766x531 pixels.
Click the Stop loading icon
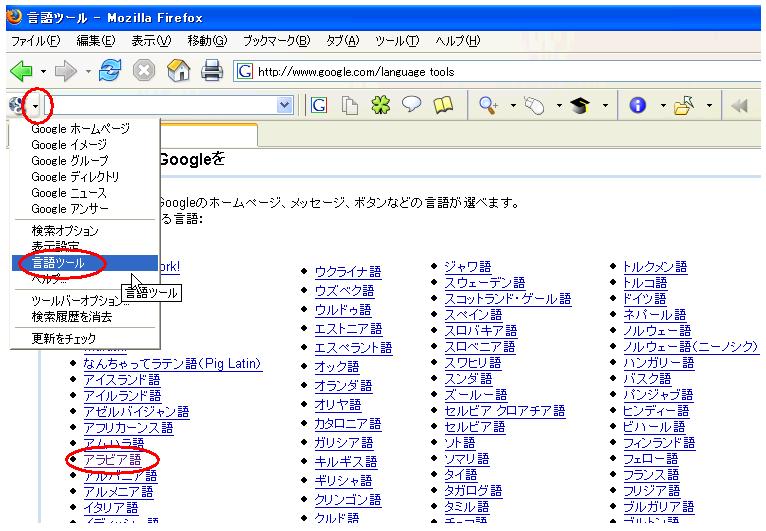pos(144,71)
